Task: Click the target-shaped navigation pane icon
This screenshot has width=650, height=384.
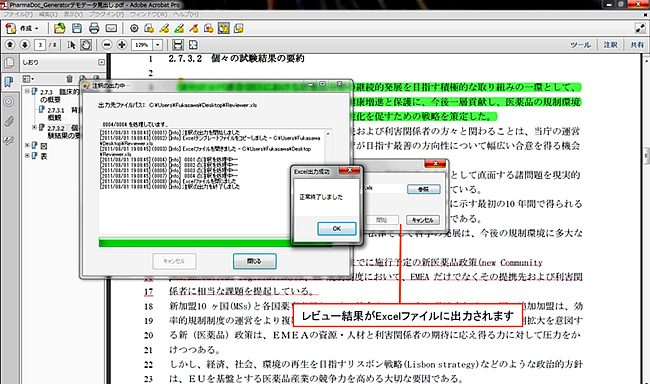Action: click(x=9, y=102)
